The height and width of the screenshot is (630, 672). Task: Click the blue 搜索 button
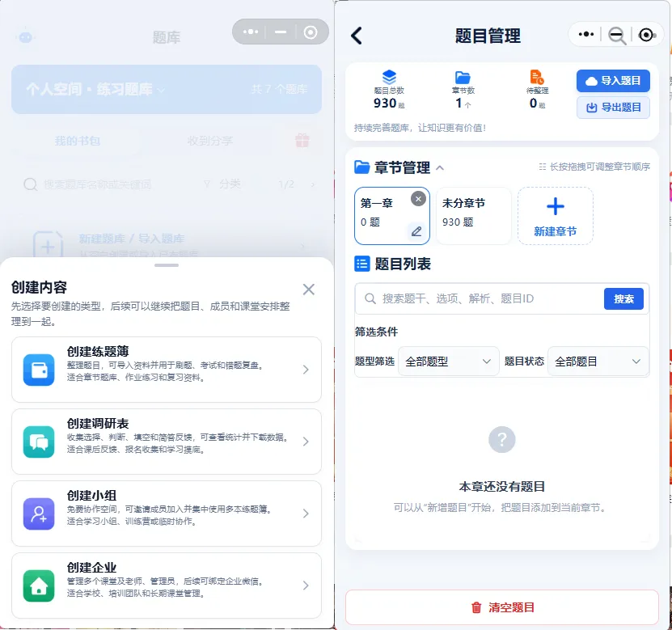[x=623, y=298]
